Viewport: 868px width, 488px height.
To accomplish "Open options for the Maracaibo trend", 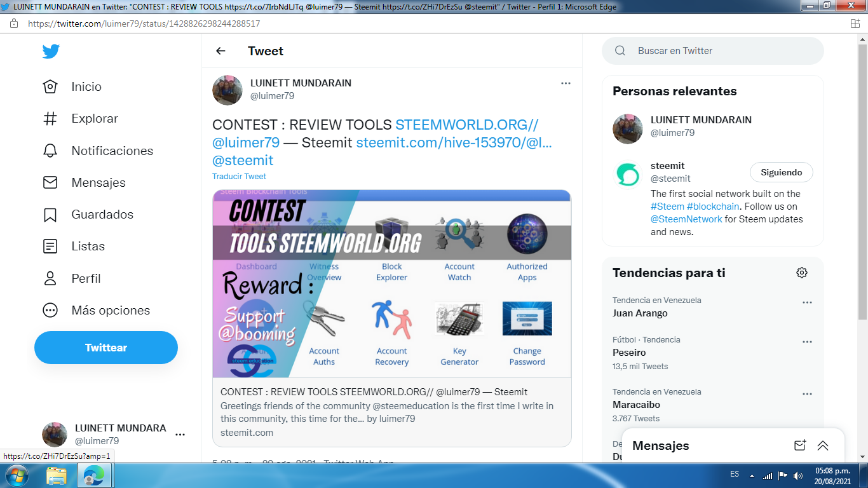I will pos(807,394).
